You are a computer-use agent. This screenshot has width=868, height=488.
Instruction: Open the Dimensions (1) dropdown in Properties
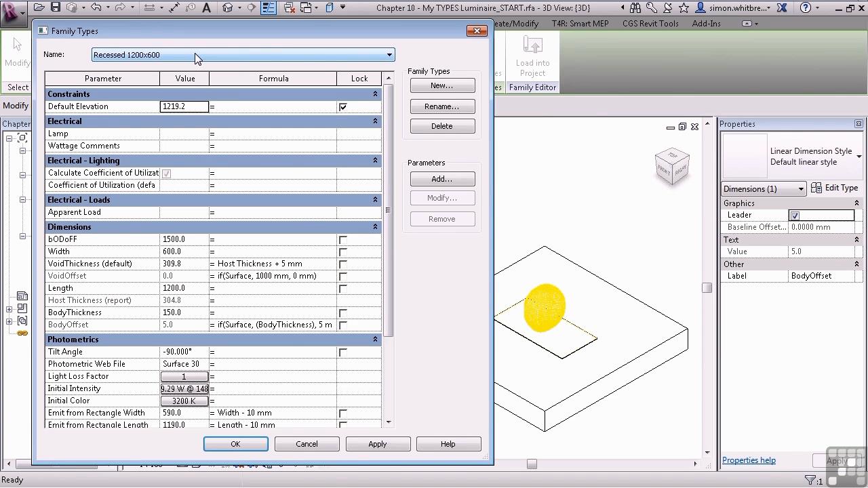[764, 189]
